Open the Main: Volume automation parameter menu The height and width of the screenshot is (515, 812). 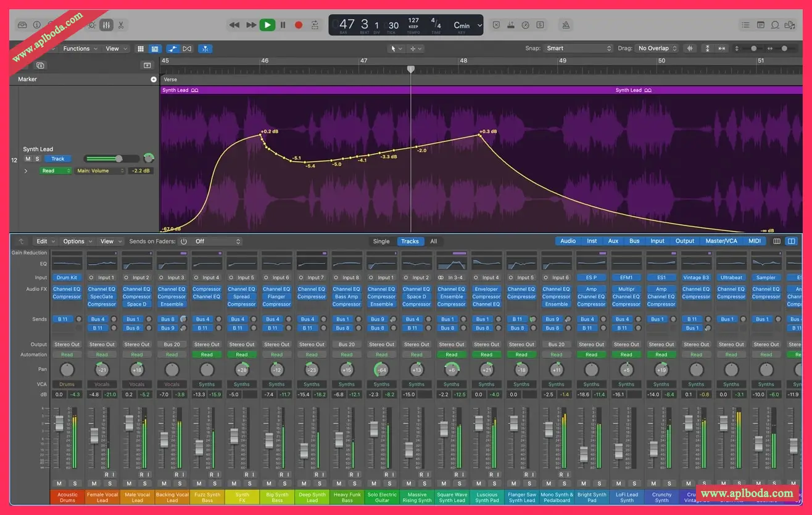pos(100,171)
